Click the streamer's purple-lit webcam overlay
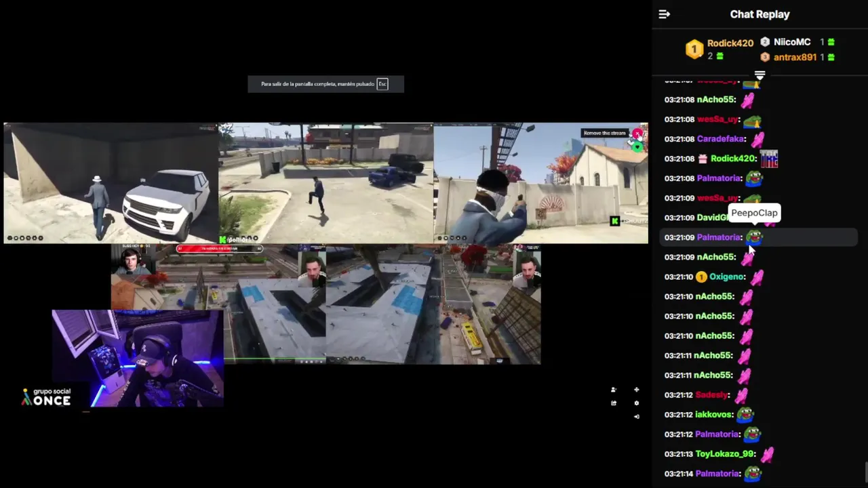 138,358
